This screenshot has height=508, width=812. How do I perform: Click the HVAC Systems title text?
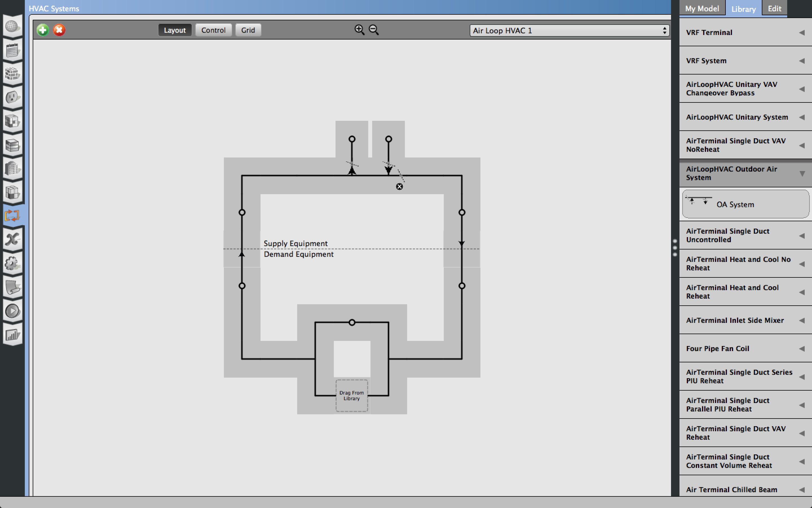coord(54,8)
